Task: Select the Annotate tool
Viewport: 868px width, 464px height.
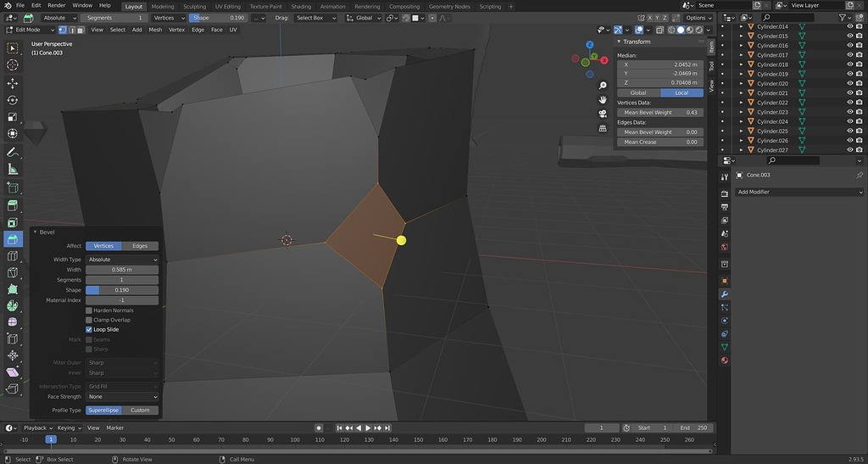Action: click(x=12, y=152)
